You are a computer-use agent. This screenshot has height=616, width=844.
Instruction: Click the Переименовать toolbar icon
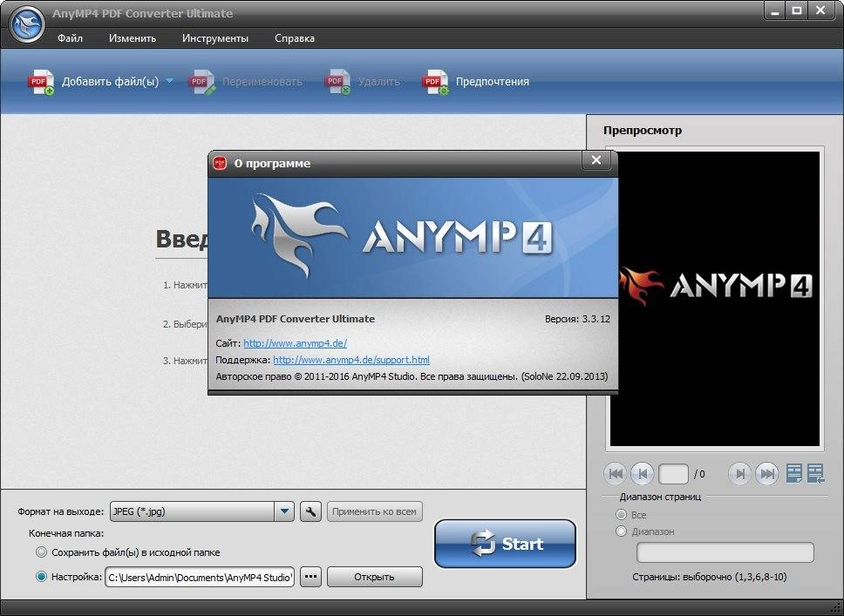201,82
